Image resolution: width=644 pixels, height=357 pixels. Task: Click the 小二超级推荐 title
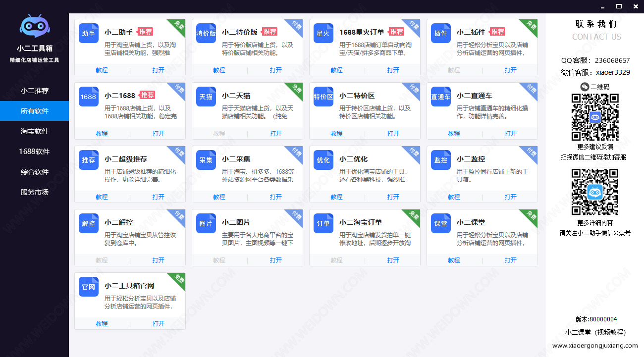pyautogui.click(x=126, y=159)
